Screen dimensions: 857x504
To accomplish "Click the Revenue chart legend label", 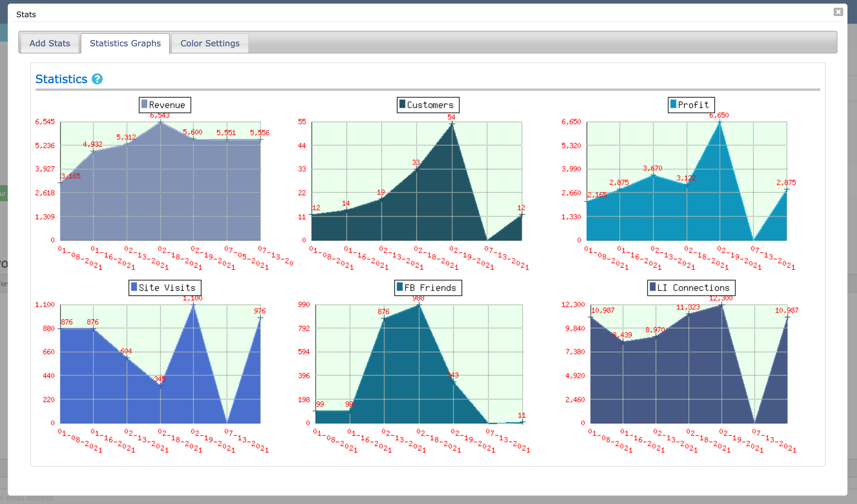I will [x=167, y=105].
